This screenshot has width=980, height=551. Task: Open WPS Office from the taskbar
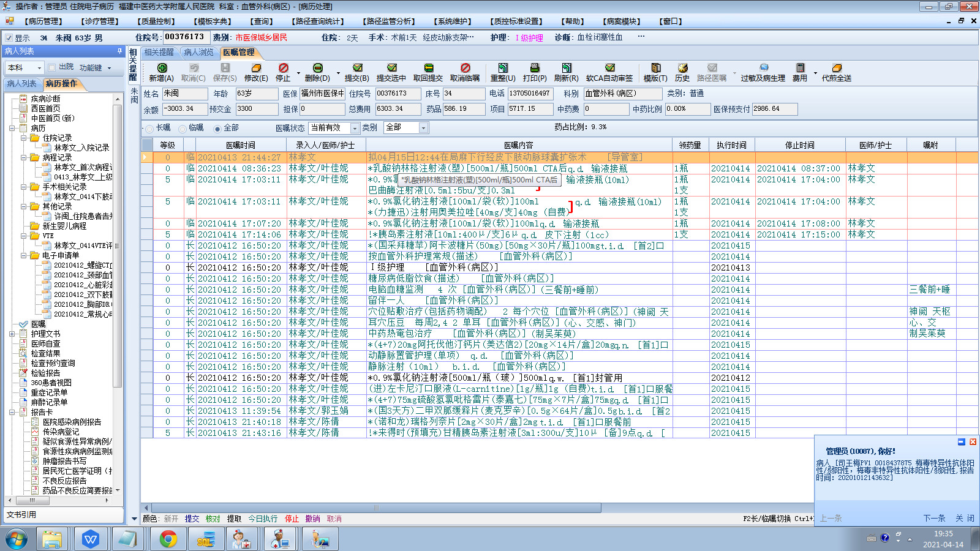91,539
